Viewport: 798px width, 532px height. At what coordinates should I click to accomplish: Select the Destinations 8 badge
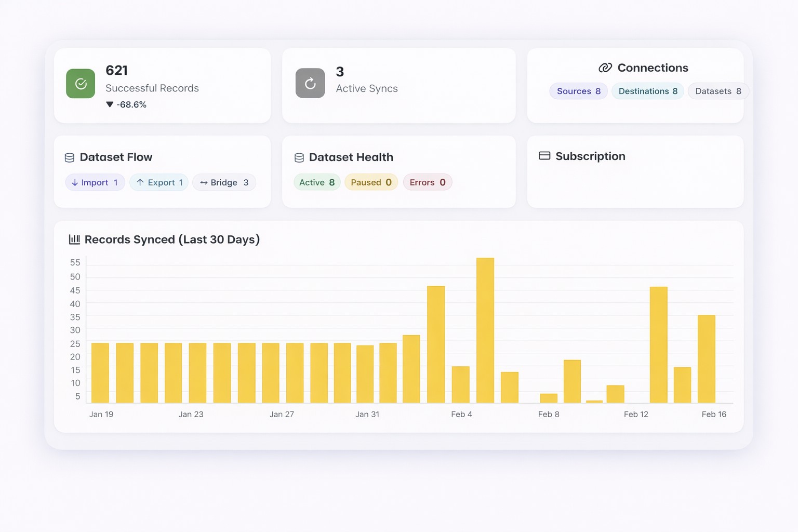[x=647, y=91]
